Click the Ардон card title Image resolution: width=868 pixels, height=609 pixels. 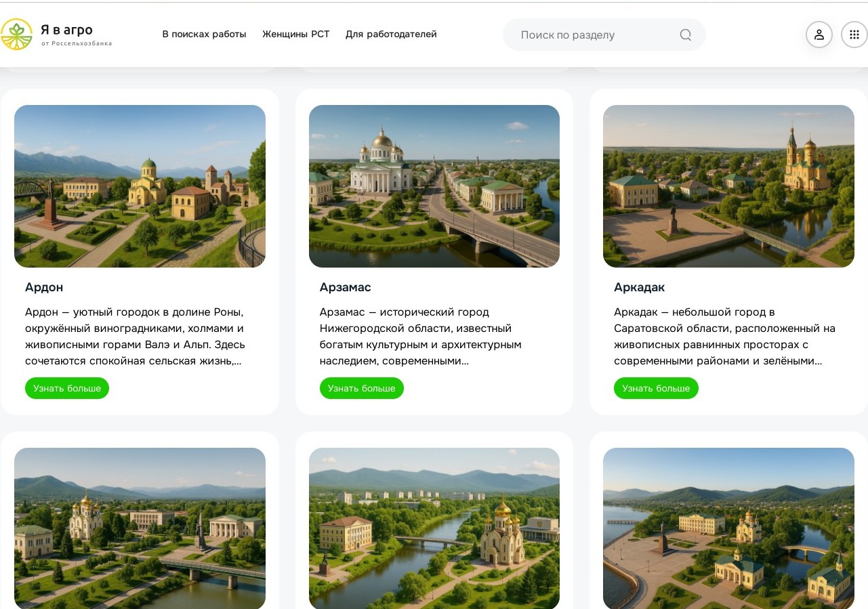[44, 287]
